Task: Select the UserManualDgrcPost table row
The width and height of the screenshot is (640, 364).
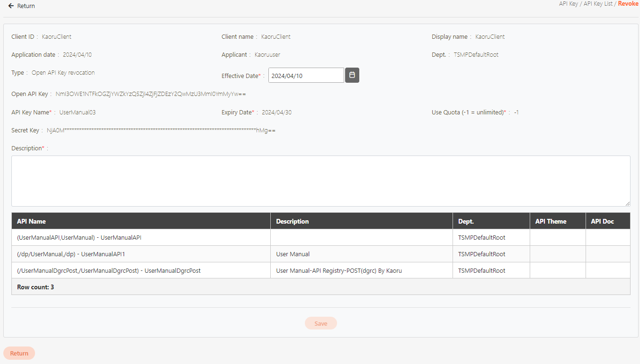Action: click(109, 271)
